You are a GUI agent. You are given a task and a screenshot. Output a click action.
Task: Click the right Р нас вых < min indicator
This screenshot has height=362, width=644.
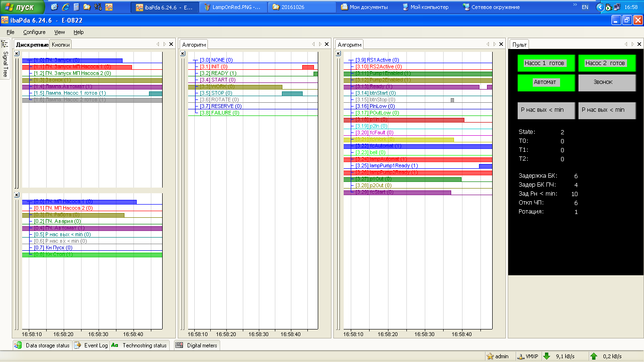click(607, 110)
